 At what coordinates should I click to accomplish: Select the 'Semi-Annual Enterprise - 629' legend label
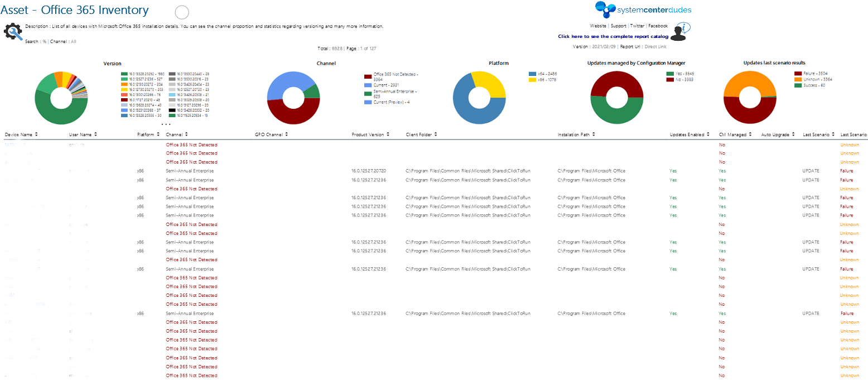396,94
